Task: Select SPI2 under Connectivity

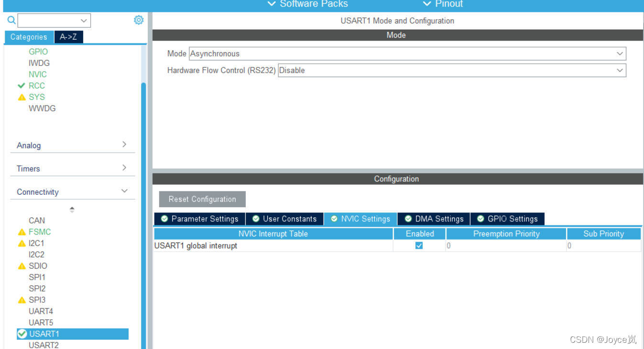Action: point(37,289)
